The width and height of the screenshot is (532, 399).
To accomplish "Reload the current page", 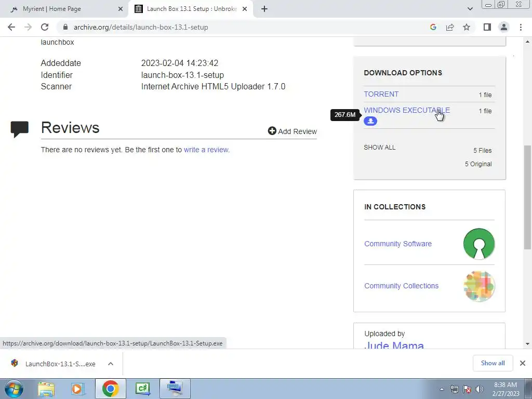I will point(45,27).
